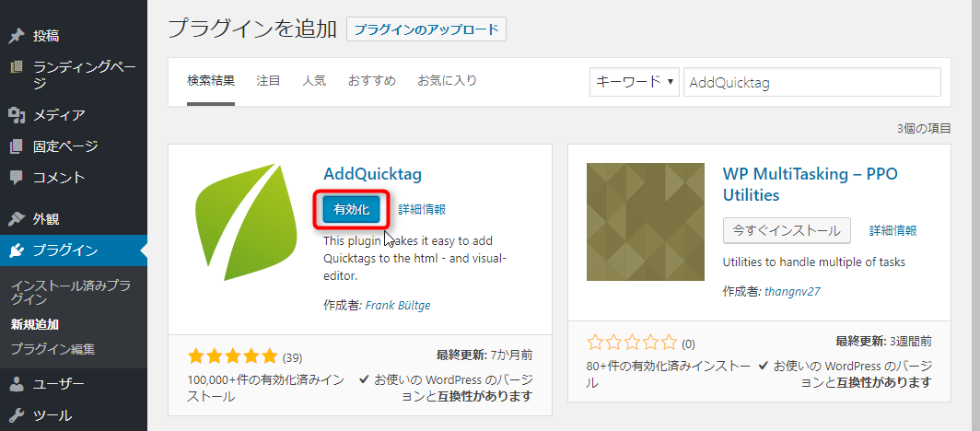This screenshot has width=980, height=431.
Task: Open 詳細情報 for AddQuicktag
Action: pyautogui.click(x=422, y=210)
